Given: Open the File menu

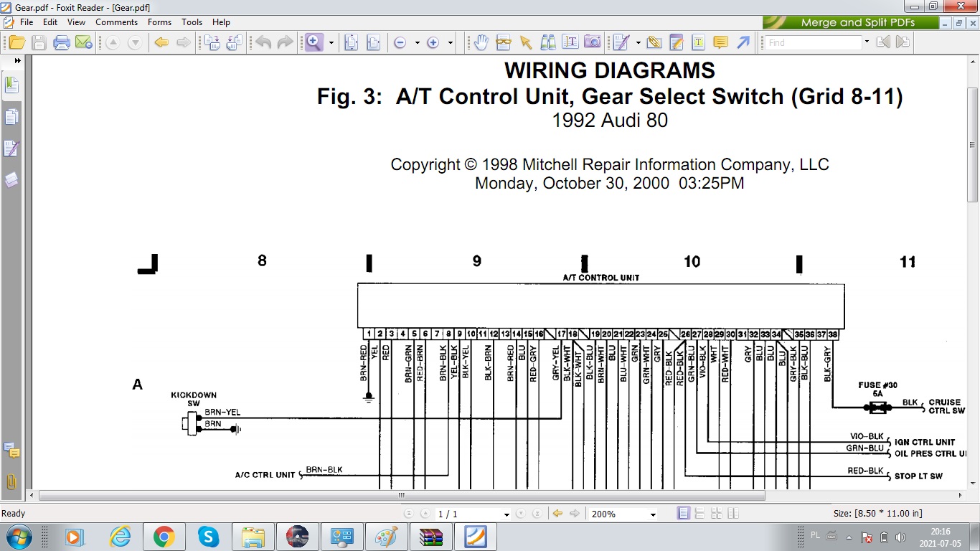Looking at the screenshot, I should click(x=27, y=22).
